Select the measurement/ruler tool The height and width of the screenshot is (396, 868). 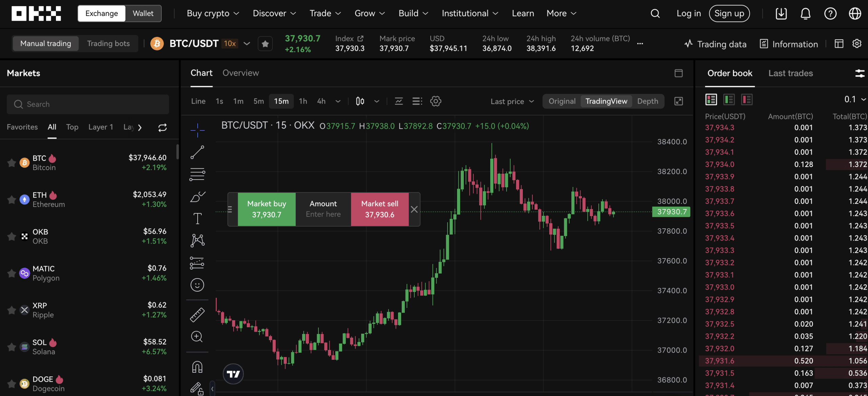point(197,314)
